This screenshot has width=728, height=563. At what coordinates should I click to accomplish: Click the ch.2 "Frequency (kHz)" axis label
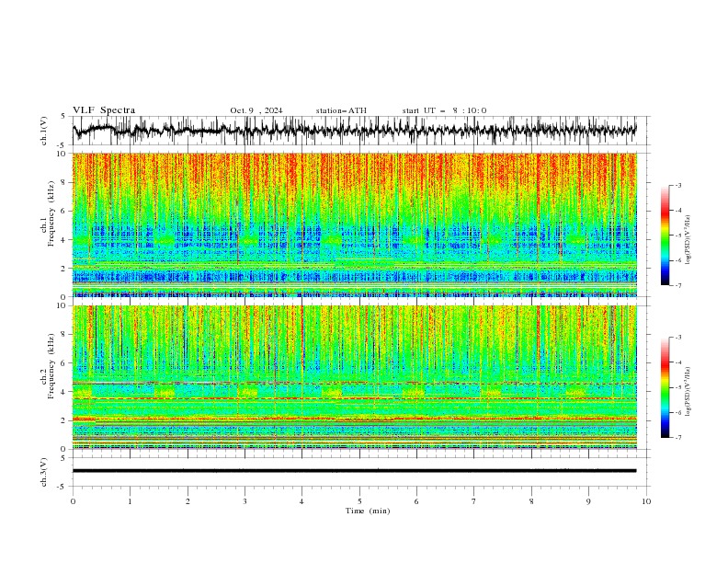click(51, 366)
